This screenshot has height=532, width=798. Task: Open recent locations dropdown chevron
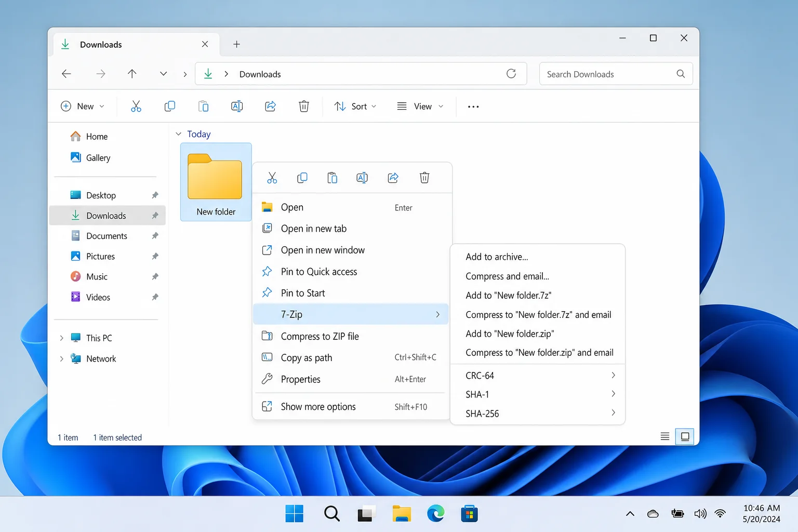pyautogui.click(x=163, y=74)
